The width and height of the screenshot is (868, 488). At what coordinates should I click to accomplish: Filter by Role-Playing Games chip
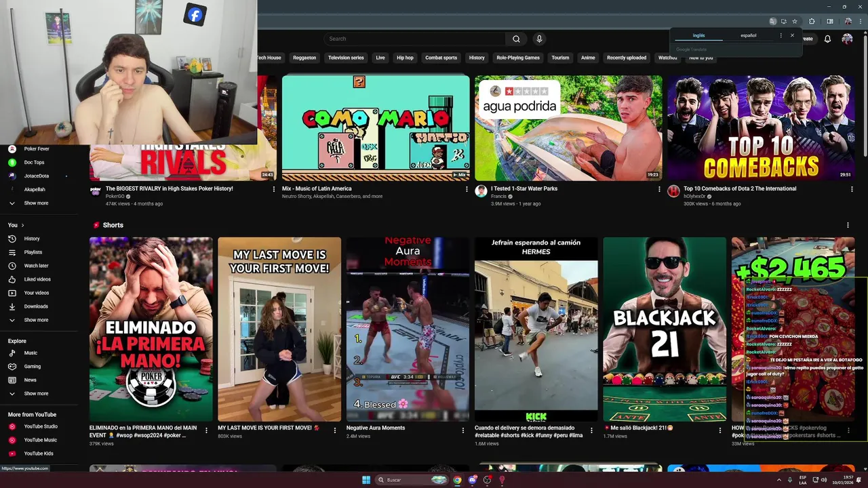[x=518, y=58]
